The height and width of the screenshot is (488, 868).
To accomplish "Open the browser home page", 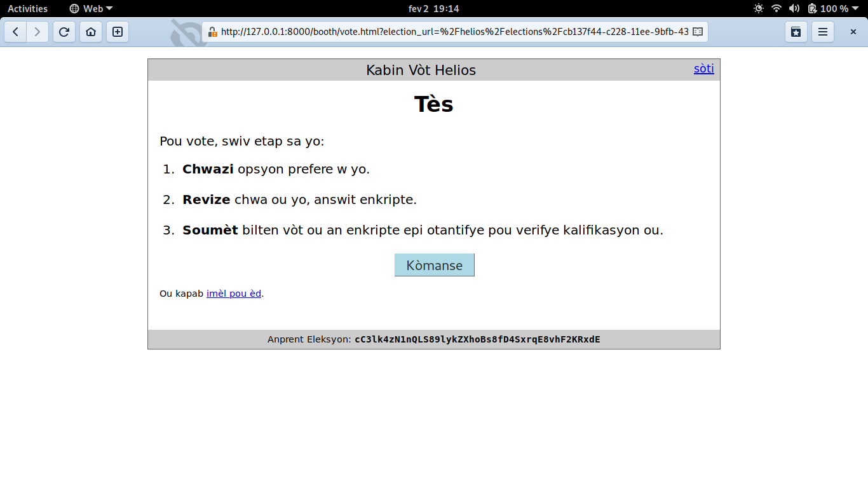I will tap(91, 32).
